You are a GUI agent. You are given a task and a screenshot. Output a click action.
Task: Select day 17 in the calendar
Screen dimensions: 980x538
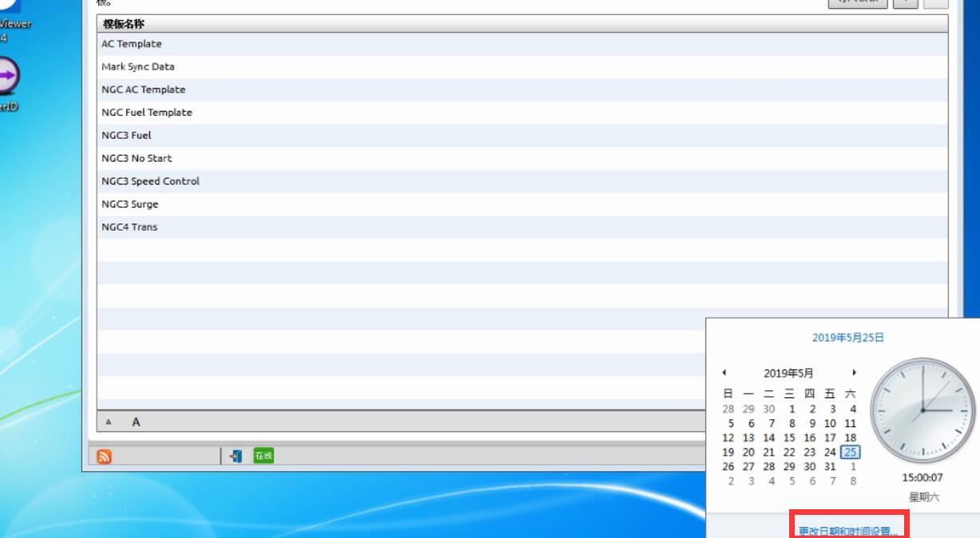pos(830,437)
